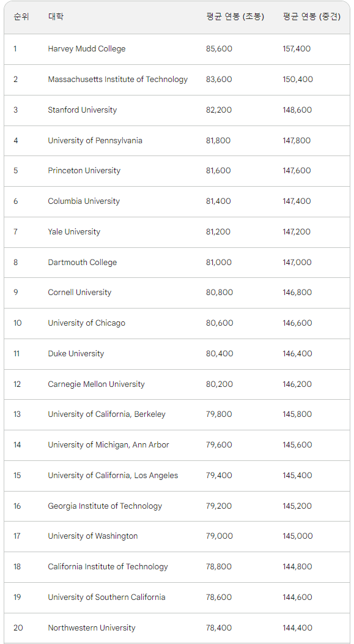Click Northwestern University rank number 20
The width and height of the screenshot is (354, 644).
(x=18, y=628)
